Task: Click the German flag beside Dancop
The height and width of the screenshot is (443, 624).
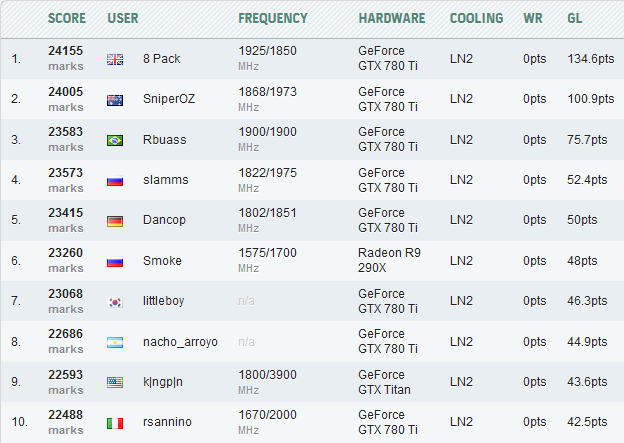Action: (x=115, y=221)
